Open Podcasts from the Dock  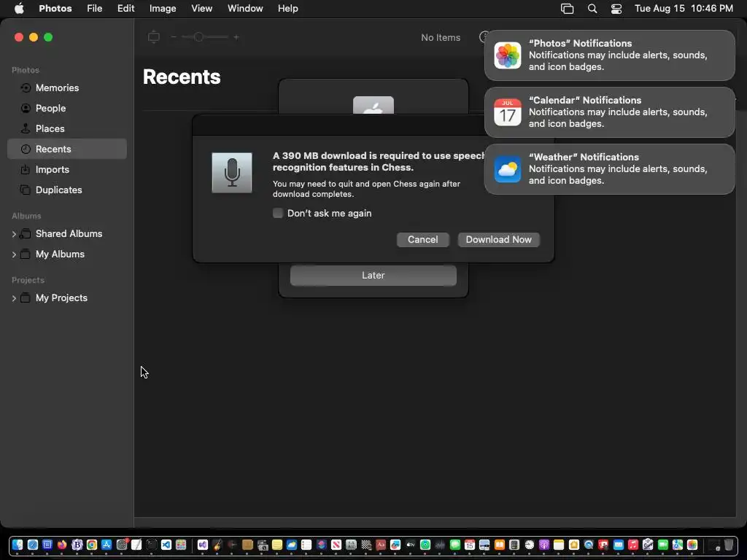pyautogui.click(x=544, y=545)
